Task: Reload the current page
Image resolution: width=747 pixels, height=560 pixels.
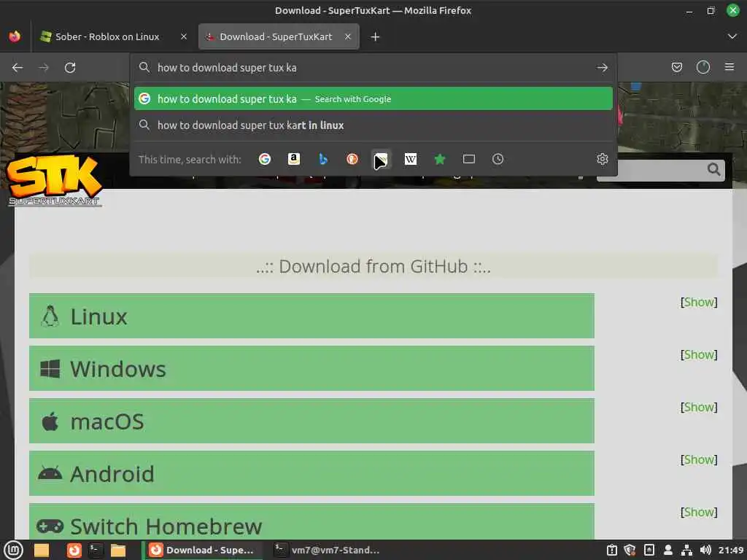Action: coord(70,68)
